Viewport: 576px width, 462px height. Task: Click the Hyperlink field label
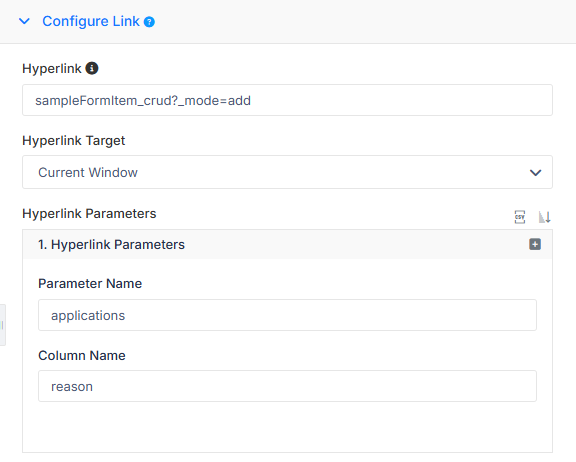coord(52,69)
